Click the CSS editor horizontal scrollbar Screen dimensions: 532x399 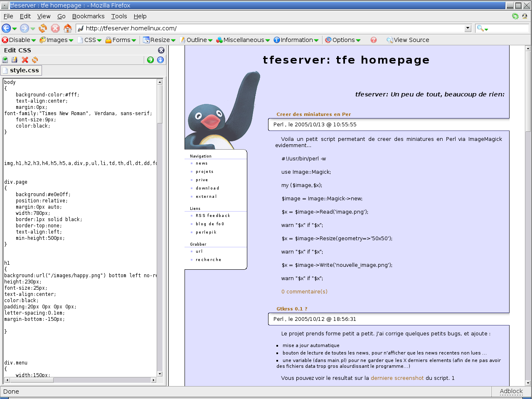click(80, 380)
